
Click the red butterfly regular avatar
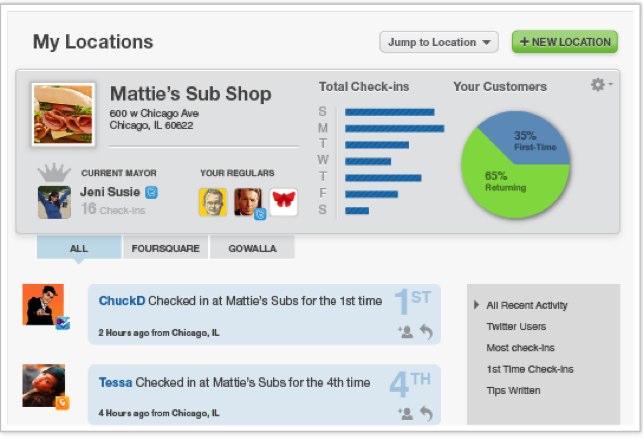pos(284,201)
